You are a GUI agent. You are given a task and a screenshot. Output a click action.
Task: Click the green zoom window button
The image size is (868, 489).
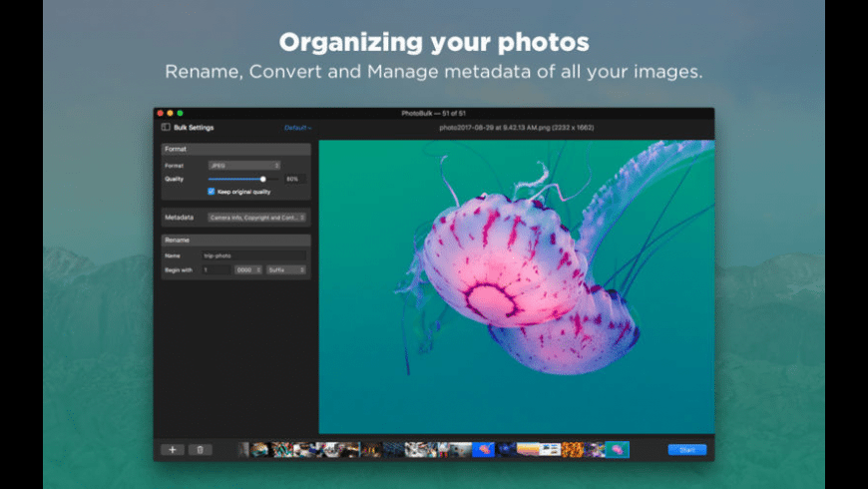[x=180, y=113]
